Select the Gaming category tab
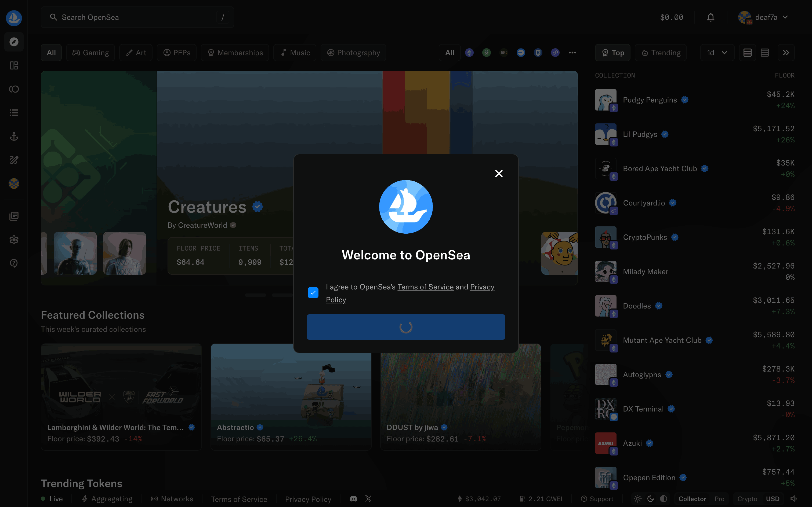The height and width of the screenshot is (507, 812). pos(90,53)
